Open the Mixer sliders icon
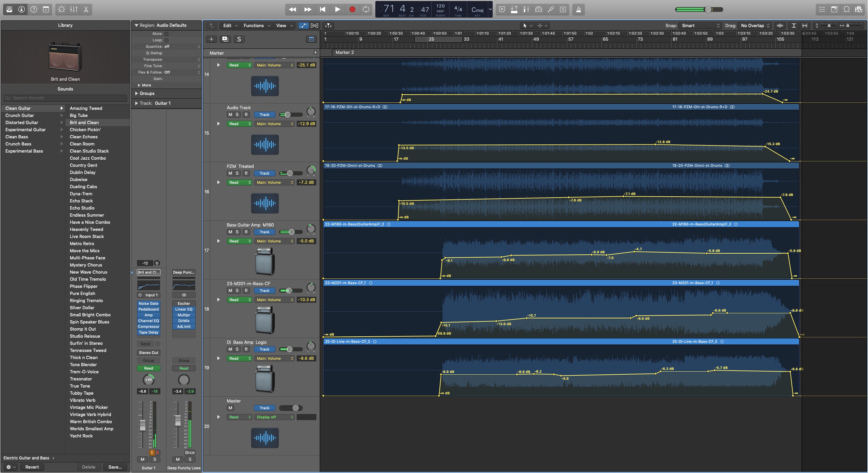The height and width of the screenshot is (473, 868). click(x=74, y=9)
